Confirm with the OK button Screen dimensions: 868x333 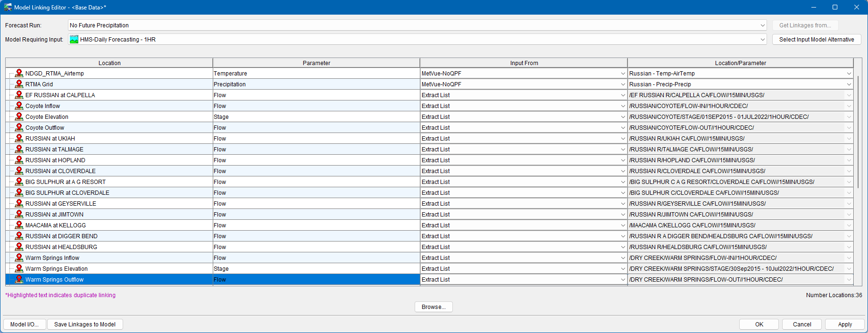[x=759, y=325]
